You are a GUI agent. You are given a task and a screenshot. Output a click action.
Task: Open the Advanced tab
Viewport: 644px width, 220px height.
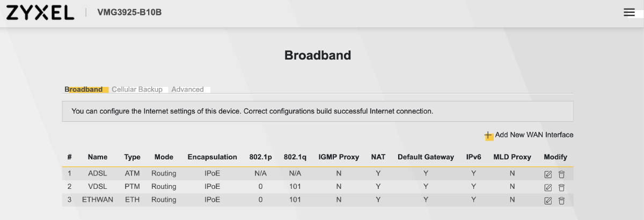pos(187,90)
